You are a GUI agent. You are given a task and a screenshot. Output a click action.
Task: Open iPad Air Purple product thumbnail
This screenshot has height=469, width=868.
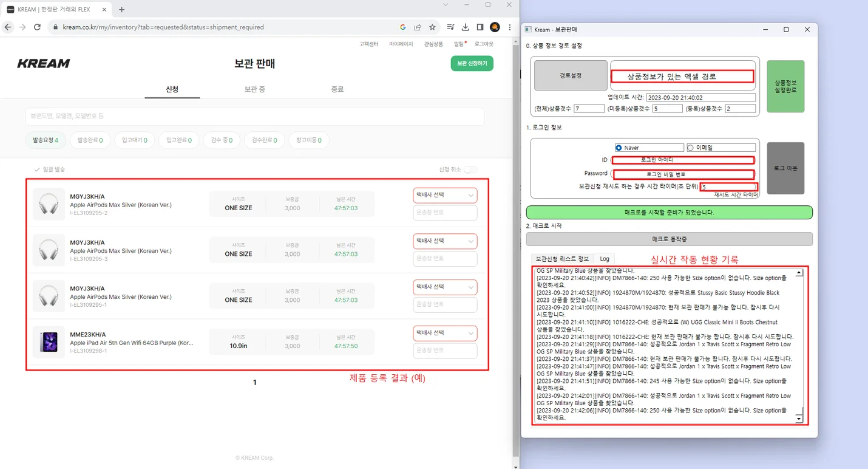pos(49,342)
